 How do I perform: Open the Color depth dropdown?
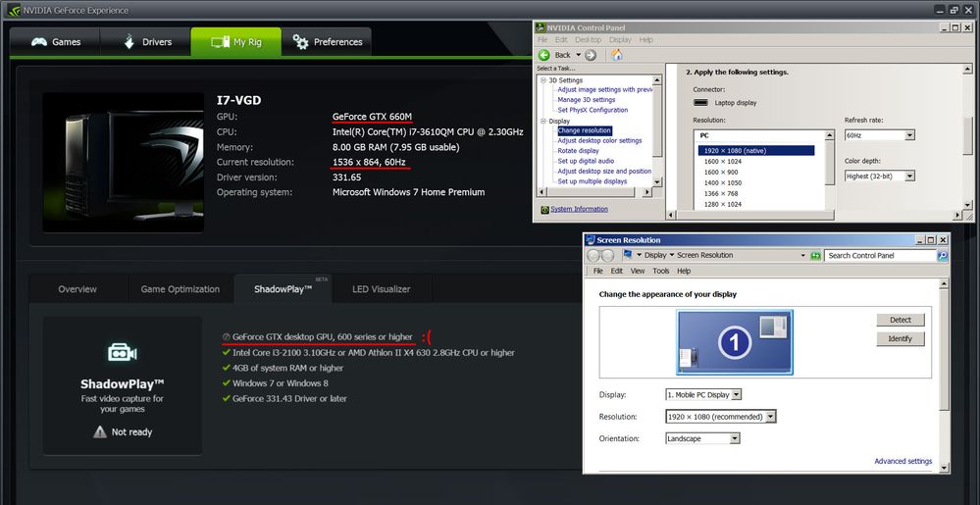click(879, 177)
